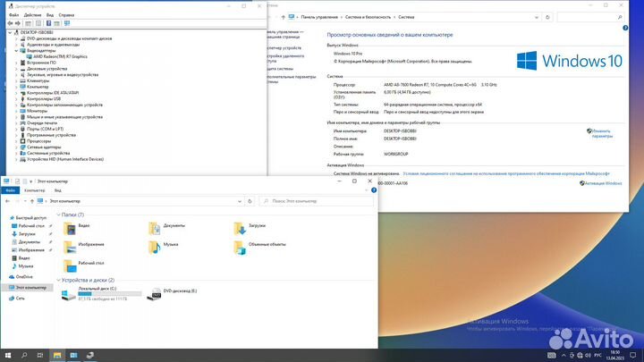Click the volume speaker icon in system tray
This screenshot has height=362, width=644.
coord(589,356)
